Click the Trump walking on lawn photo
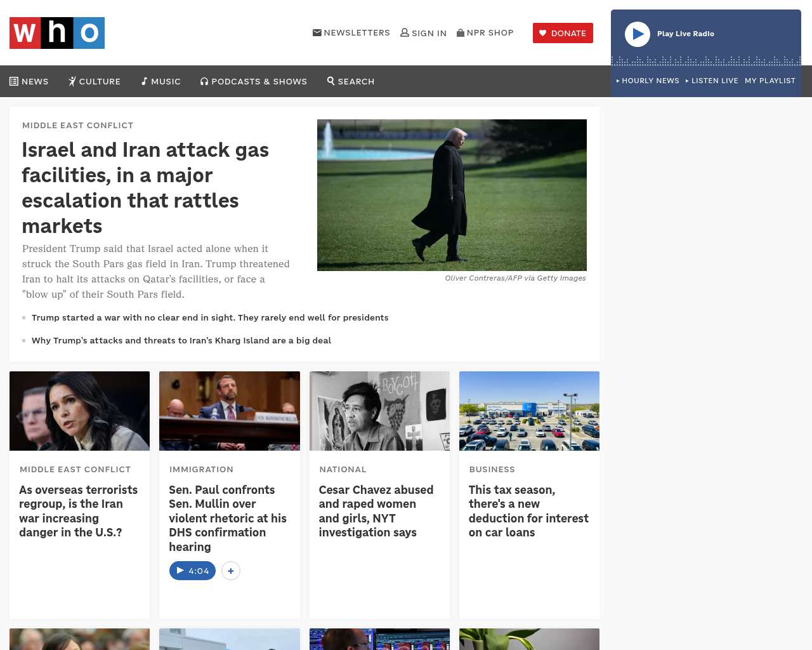 click(452, 195)
